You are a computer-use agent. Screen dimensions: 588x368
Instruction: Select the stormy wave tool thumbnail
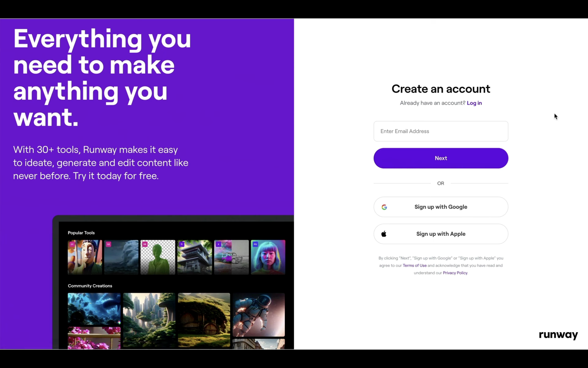pyautogui.click(x=121, y=257)
